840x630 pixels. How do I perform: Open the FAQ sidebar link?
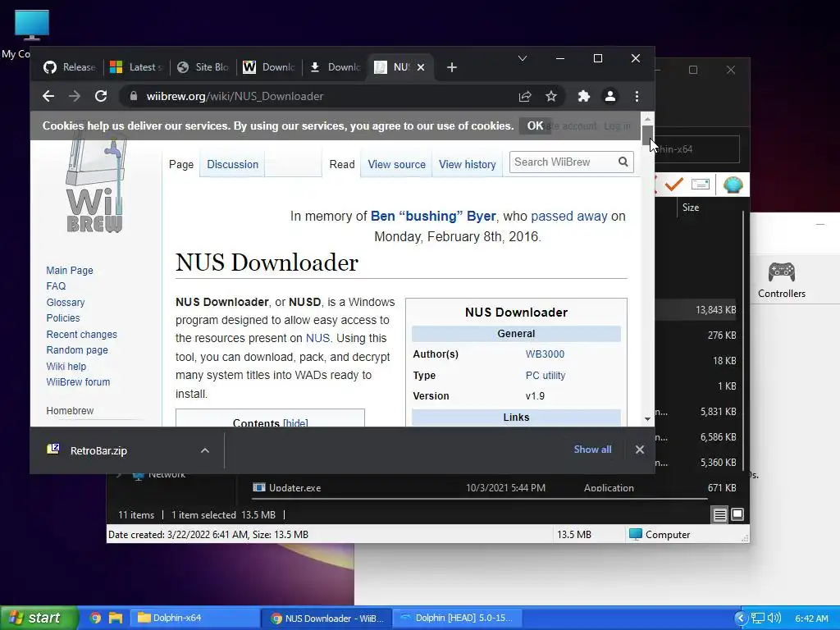[x=56, y=286]
